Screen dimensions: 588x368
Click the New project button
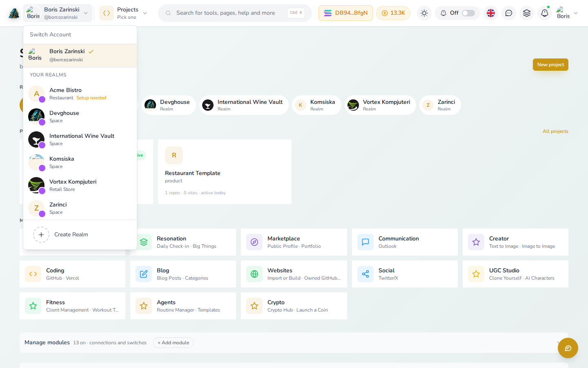pyautogui.click(x=550, y=65)
